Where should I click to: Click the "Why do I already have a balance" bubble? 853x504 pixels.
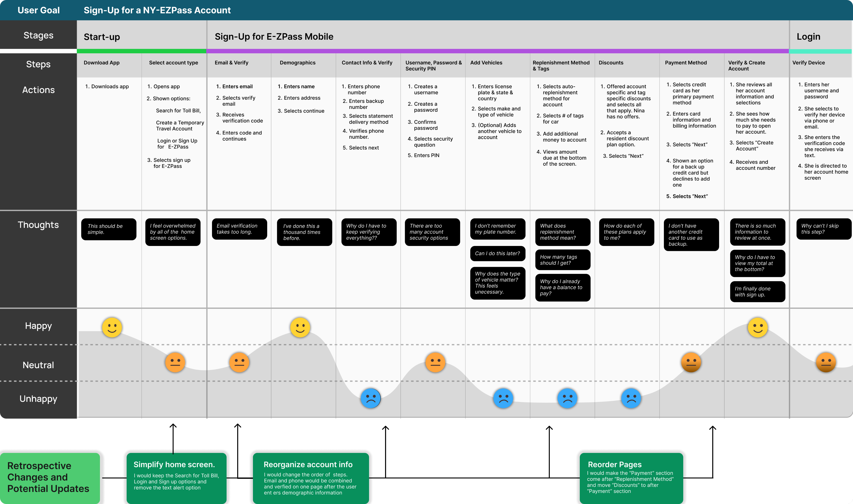[x=563, y=288]
